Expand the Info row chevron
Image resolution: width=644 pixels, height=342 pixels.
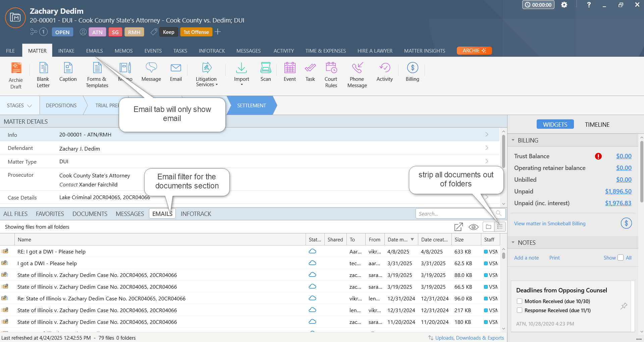click(487, 134)
